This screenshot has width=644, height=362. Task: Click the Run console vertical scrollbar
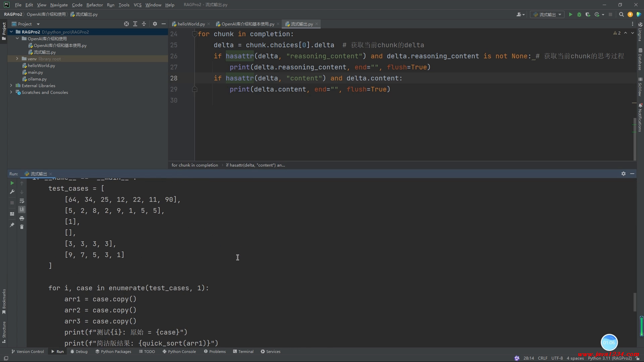pyautogui.click(x=634, y=302)
